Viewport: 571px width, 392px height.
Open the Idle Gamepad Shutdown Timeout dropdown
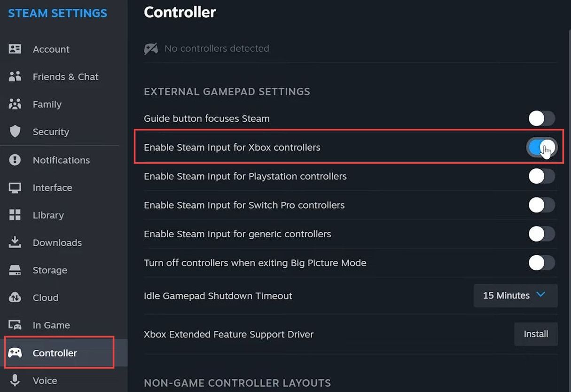coord(515,295)
